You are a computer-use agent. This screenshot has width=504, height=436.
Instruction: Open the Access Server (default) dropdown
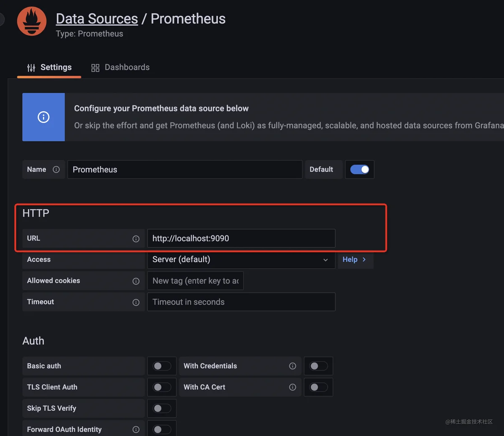tap(241, 259)
